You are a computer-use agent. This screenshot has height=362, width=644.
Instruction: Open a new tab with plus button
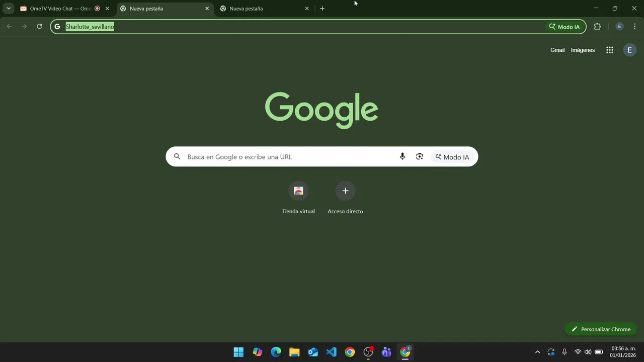coord(323,9)
